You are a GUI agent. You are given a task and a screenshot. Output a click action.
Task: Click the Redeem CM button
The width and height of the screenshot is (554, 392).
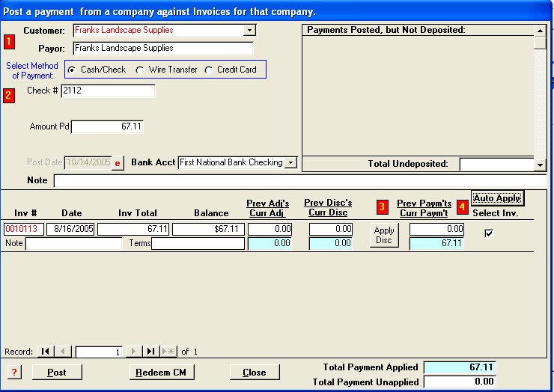click(162, 373)
